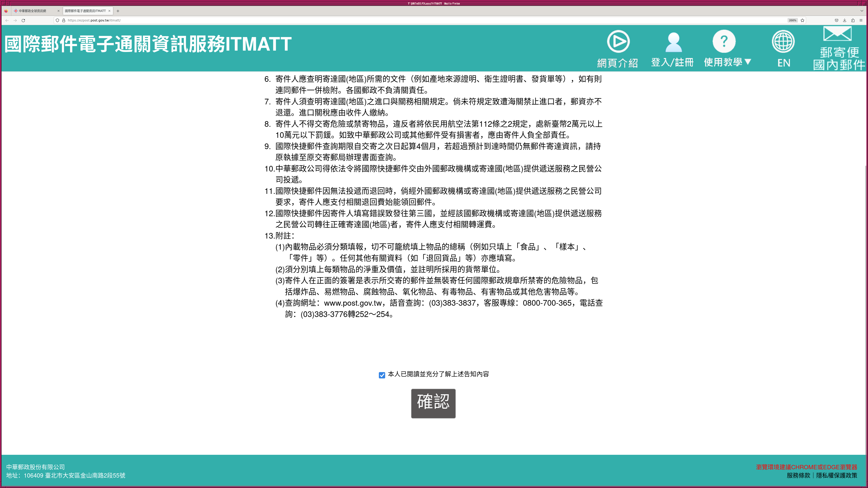Switch language with the EN globe icon
Viewport: 868px width, 488px height.
pyautogui.click(x=783, y=42)
